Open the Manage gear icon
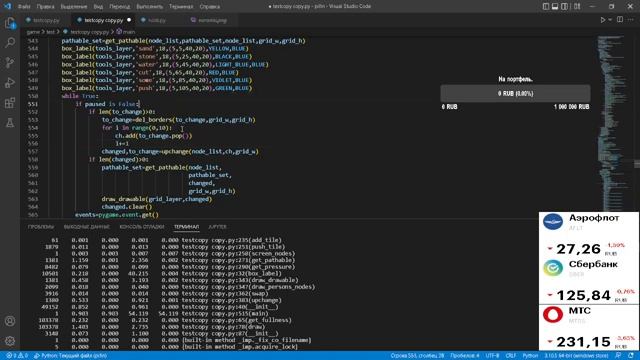 click(10, 341)
